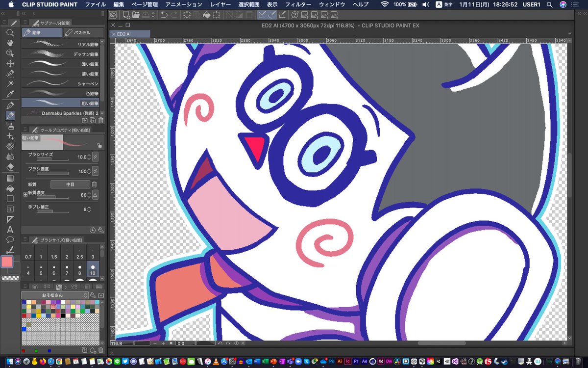This screenshot has height=368, width=588.
Task: Toggle the Snap to ruler button
Action: point(263,15)
